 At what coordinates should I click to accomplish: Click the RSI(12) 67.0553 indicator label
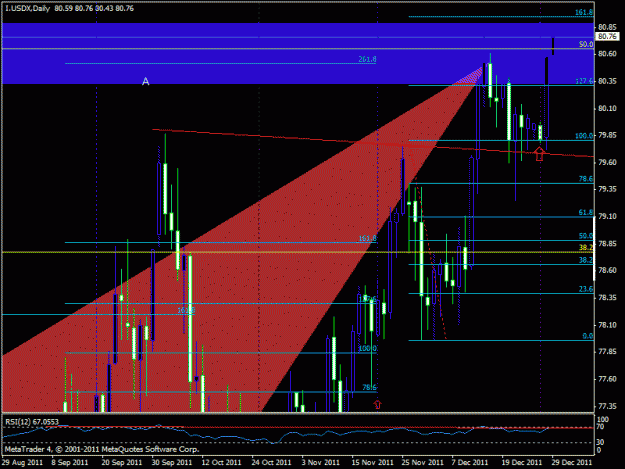click(31, 422)
